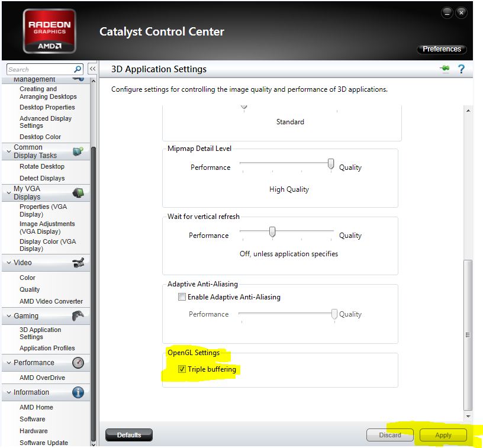Open Desktop Color page
Image resolution: width=483 pixels, height=448 pixels.
click(40, 137)
